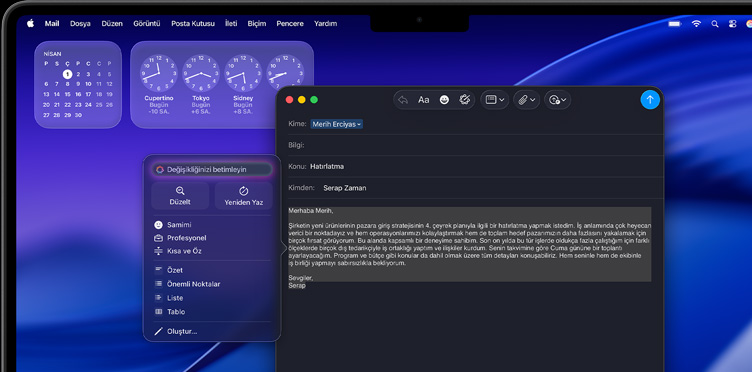Close the compose window with red button
Viewport: 752px width, 372px height.
(x=289, y=100)
